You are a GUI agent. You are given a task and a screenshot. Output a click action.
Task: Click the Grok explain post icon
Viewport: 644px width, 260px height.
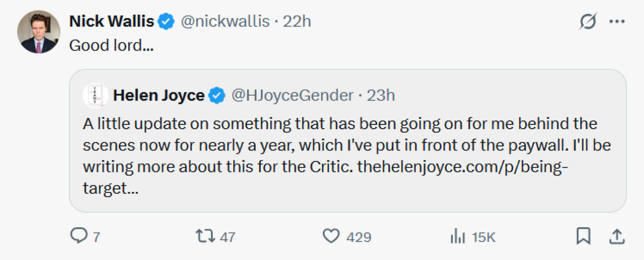(x=588, y=21)
